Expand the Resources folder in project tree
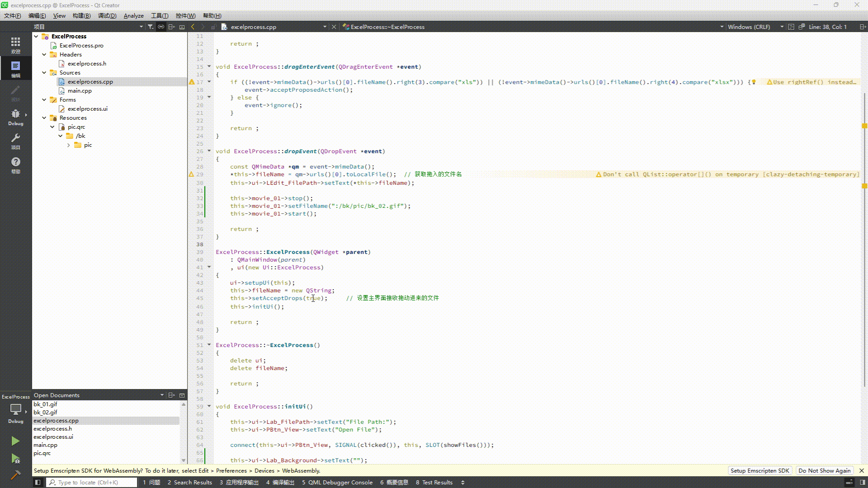 45,117
